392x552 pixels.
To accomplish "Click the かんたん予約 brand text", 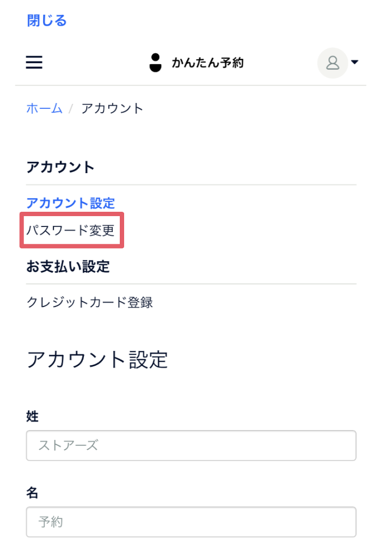I will click(x=207, y=63).
